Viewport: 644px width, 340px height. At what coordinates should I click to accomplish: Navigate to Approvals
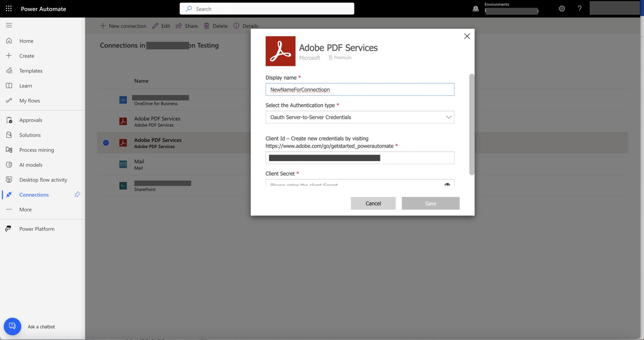point(31,120)
